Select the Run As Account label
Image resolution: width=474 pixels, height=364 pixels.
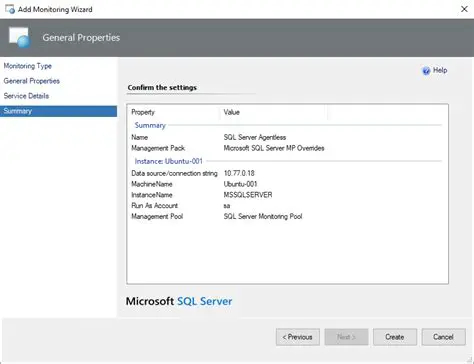click(154, 205)
